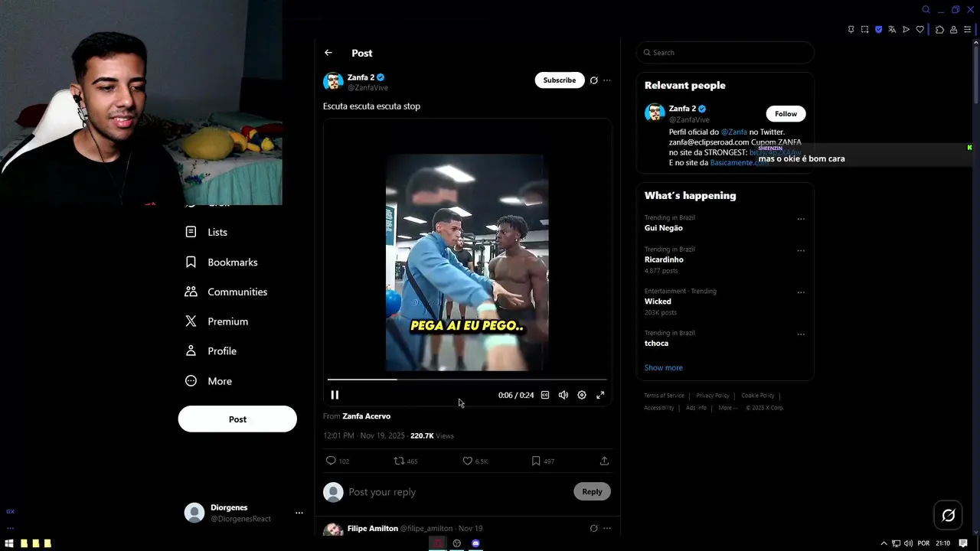Click the share icon on the post
Image resolution: width=980 pixels, height=551 pixels.
(604, 461)
